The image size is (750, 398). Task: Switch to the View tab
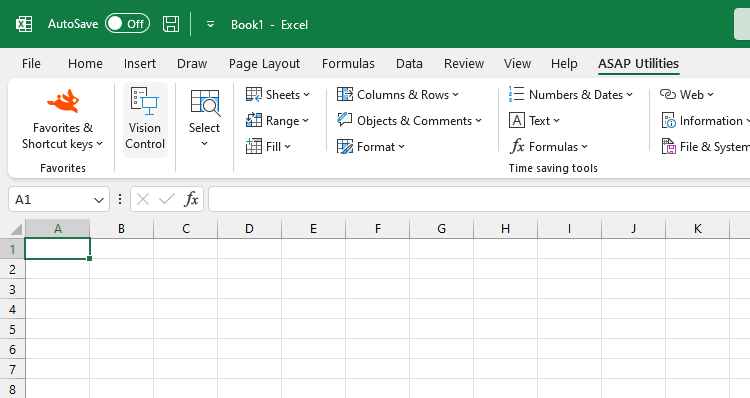click(x=517, y=64)
